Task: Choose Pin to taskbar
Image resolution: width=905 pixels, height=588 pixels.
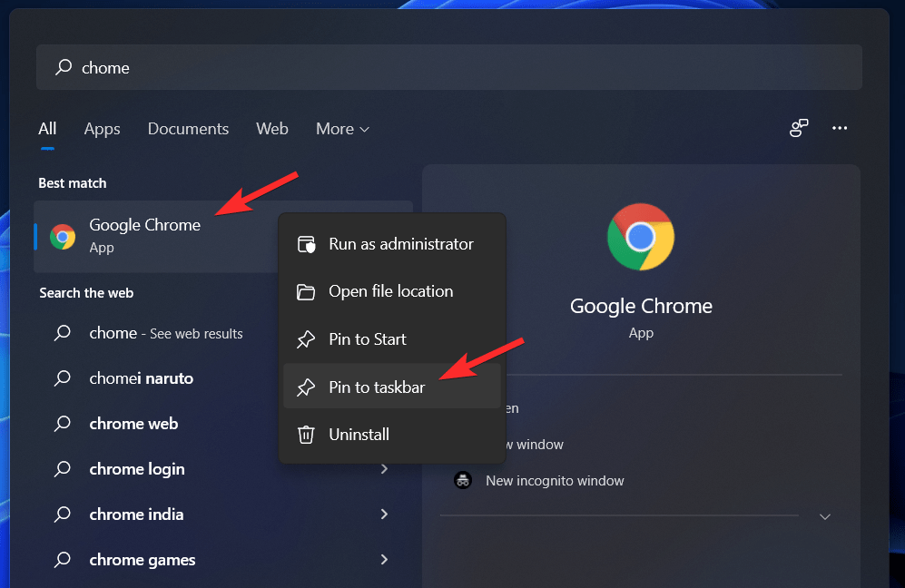Action: 392,387
